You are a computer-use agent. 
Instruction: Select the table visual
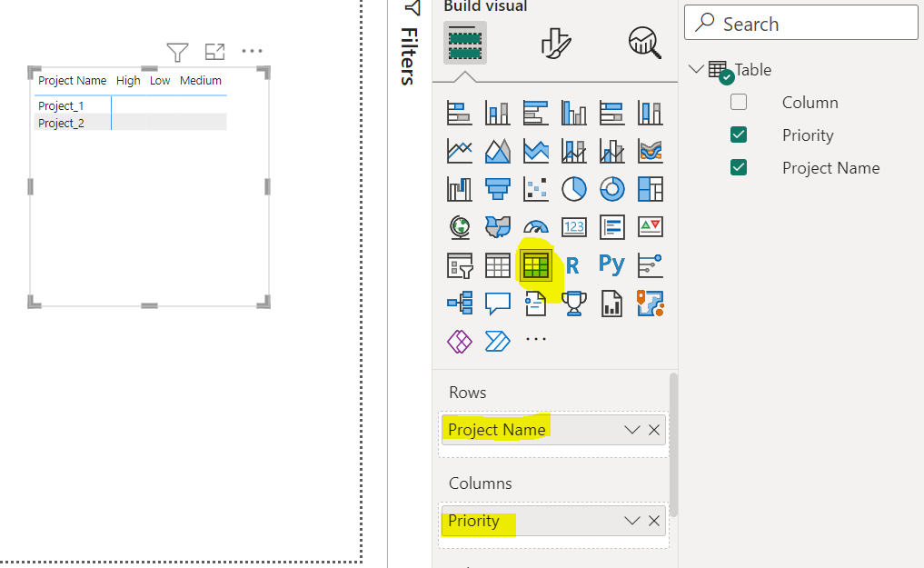[497, 265]
